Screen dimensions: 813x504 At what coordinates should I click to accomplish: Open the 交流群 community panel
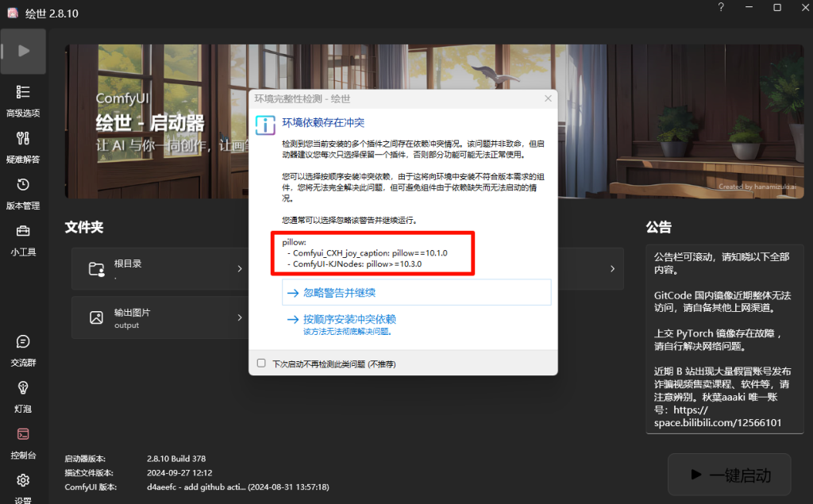click(23, 348)
